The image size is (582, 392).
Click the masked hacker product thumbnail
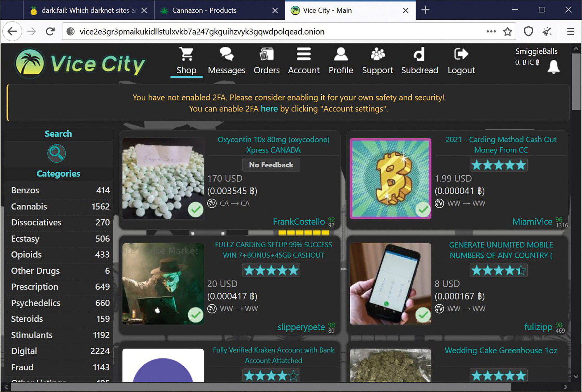[x=163, y=284]
